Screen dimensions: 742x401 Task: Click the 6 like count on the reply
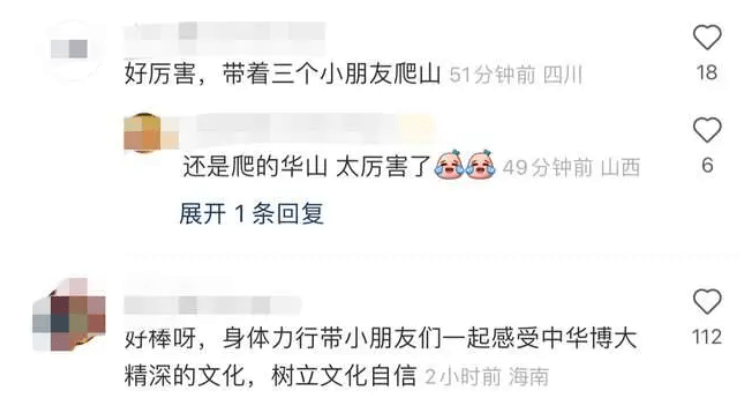[x=707, y=165]
